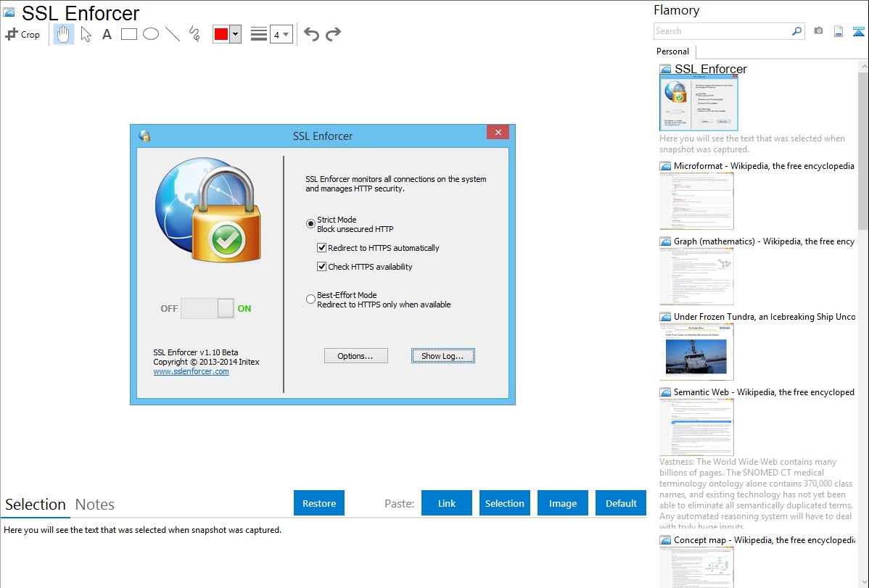Open the Graph (mathematics) snapshot thumbnail
869x588 pixels.
tap(696, 276)
